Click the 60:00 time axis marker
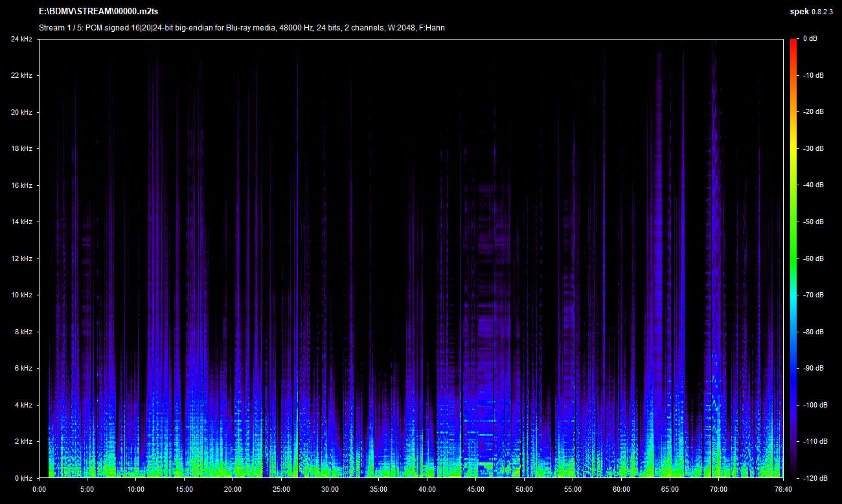The image size is (842, 504). [621, 489]
